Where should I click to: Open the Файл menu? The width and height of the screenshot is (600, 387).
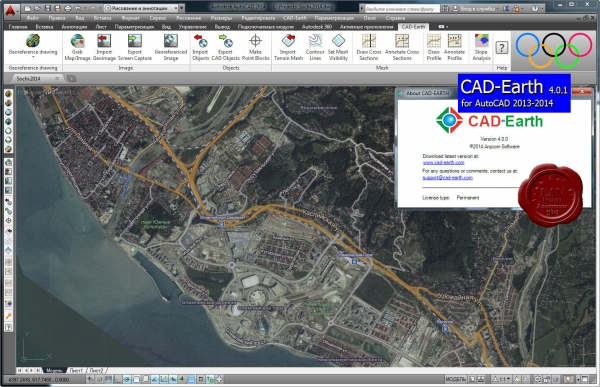click(33, 18)
